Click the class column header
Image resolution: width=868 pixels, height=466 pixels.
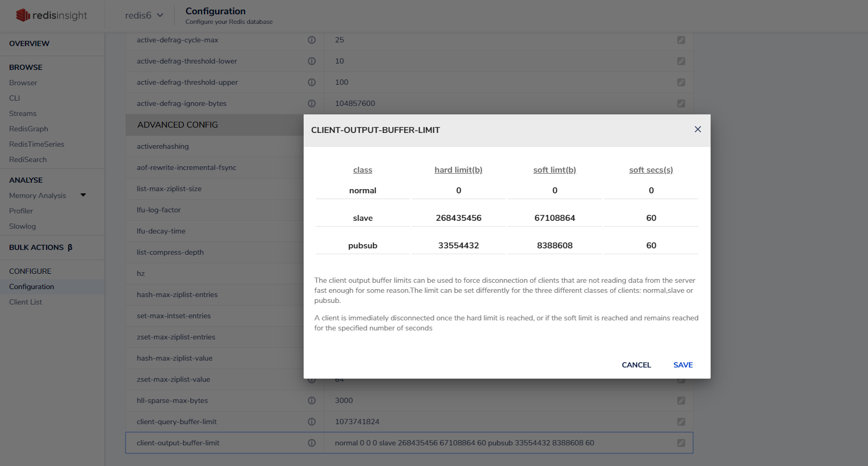pos(362,170)
